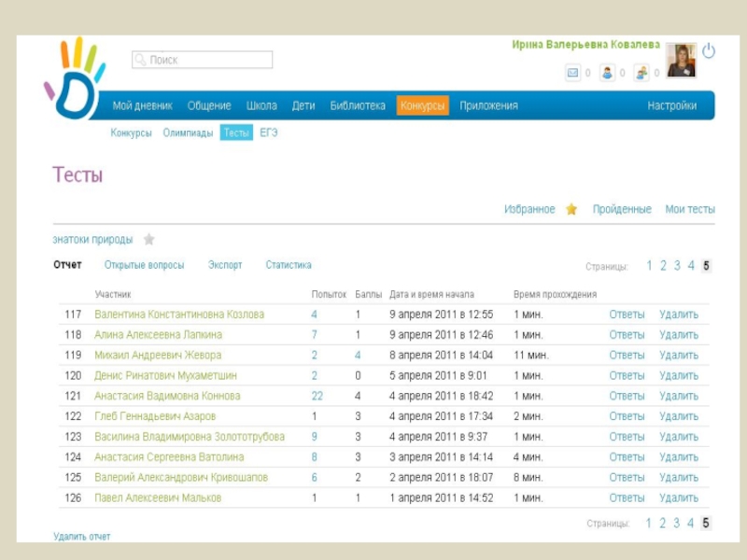Viewport: 747px width, 560px height.
Task: Click Удалить for Павел Алексеевич Мальков
Action: [678, 498]
